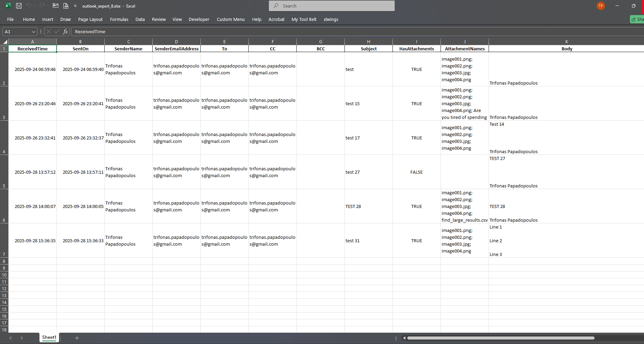This screenshot has width=644, height=344.
Task: Expand the Customize Quick Access Toolbar dropdown
Action: pyautogui.click(x=75, y=6)
